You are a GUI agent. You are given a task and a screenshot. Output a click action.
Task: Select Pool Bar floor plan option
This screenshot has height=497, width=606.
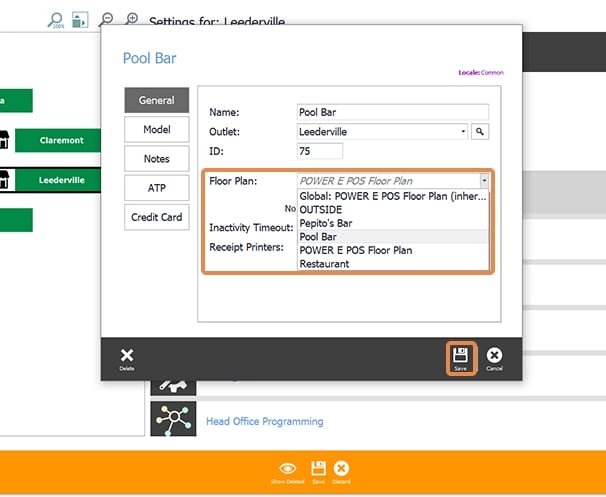point(393,237)
